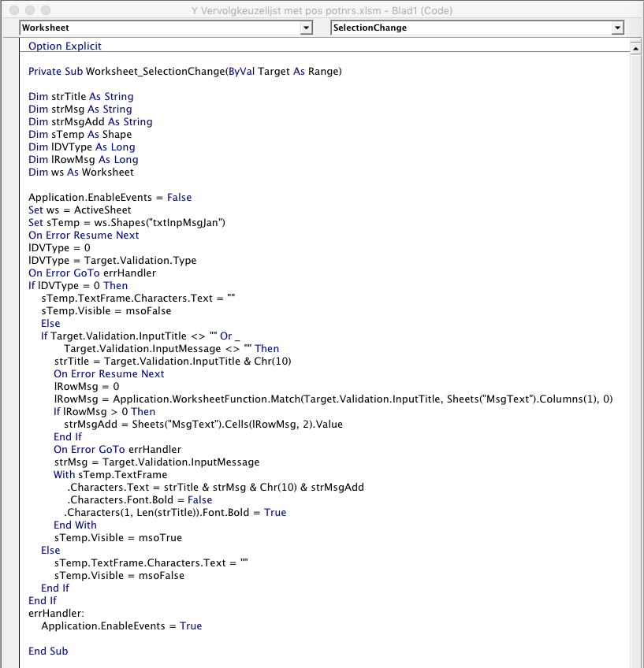The image size is (644, 668).
Task: Open the Worksheet object dropdown arrow
Action: click(306, 28)
